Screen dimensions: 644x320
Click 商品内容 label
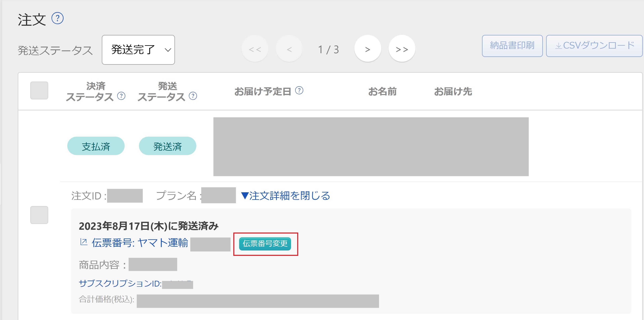tap(103, 265)
